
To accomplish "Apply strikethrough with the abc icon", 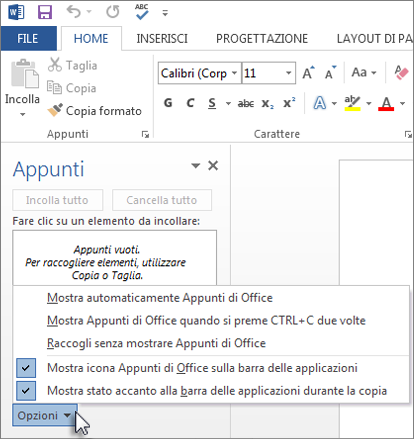I will (246, 104).
